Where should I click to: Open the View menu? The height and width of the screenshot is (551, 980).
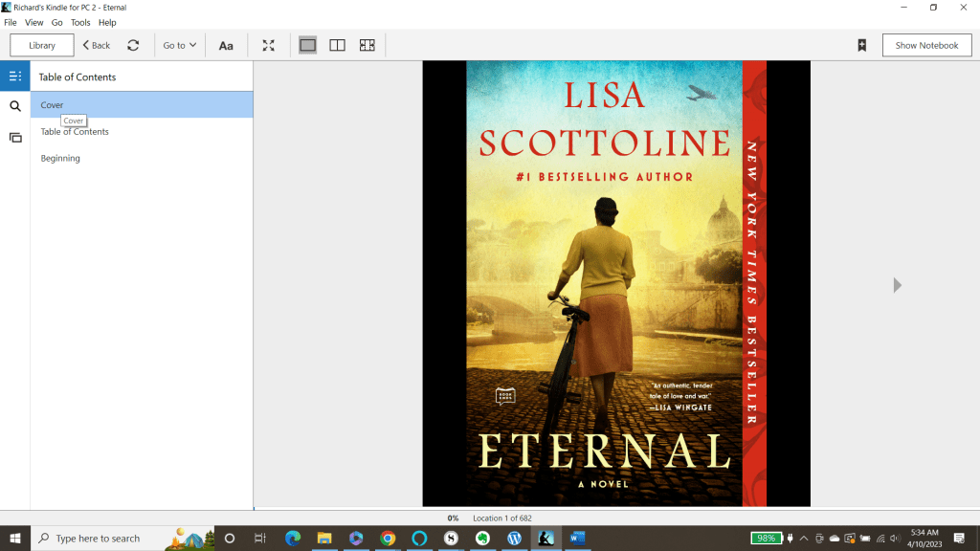tap(33, 22)
